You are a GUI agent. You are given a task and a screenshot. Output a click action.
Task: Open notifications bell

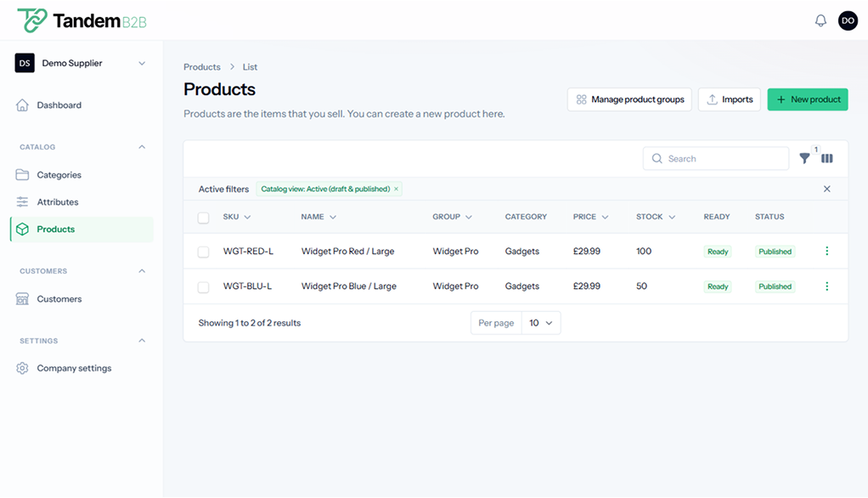coord(820,20)
